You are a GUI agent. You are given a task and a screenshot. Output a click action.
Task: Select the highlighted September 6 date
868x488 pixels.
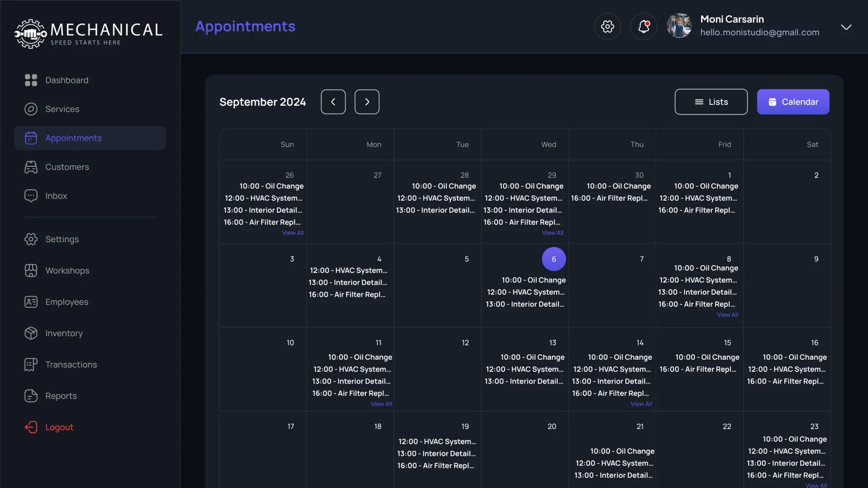pyautogui.click(x=553, y=259)
